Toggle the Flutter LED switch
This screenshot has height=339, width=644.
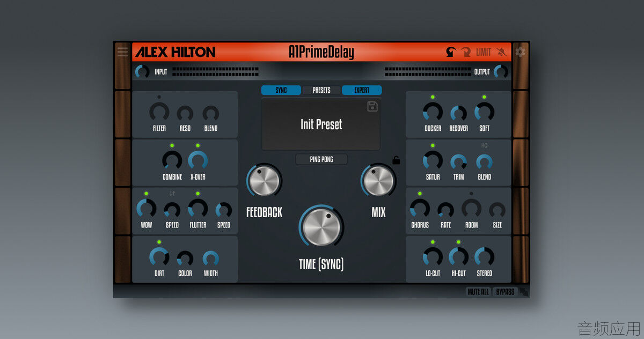point(197,194)
